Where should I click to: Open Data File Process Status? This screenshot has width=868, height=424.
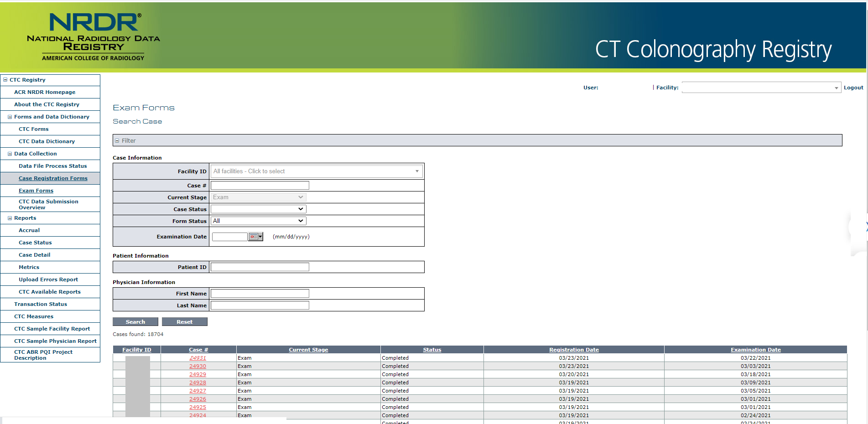52,166
